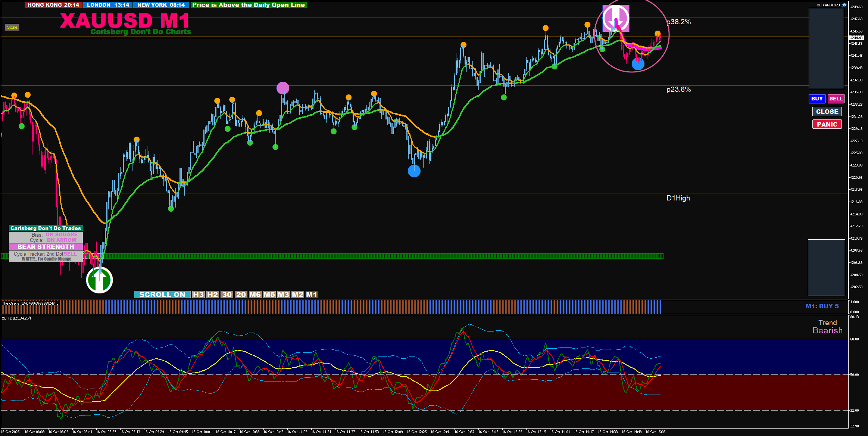
Task: Click the green up-arrow buy signal icon
Action: pyautogui.click(x=99, y=280)
